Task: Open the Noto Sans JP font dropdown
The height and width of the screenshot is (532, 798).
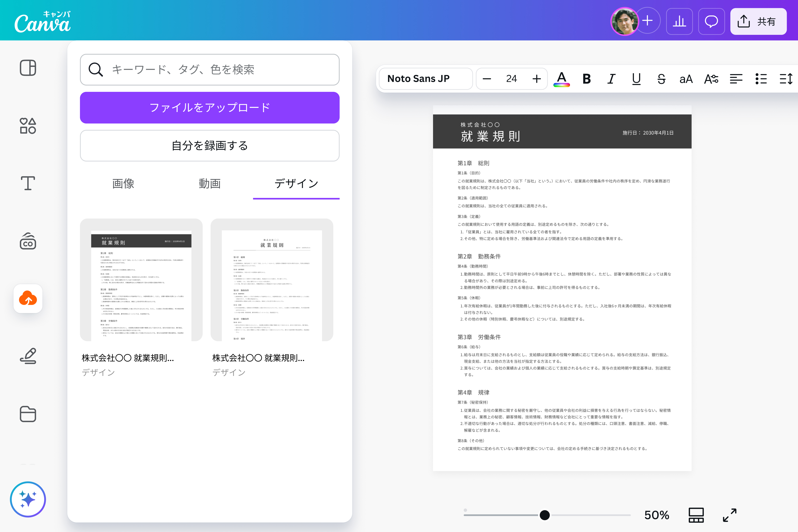Action: tap(426, 79)
